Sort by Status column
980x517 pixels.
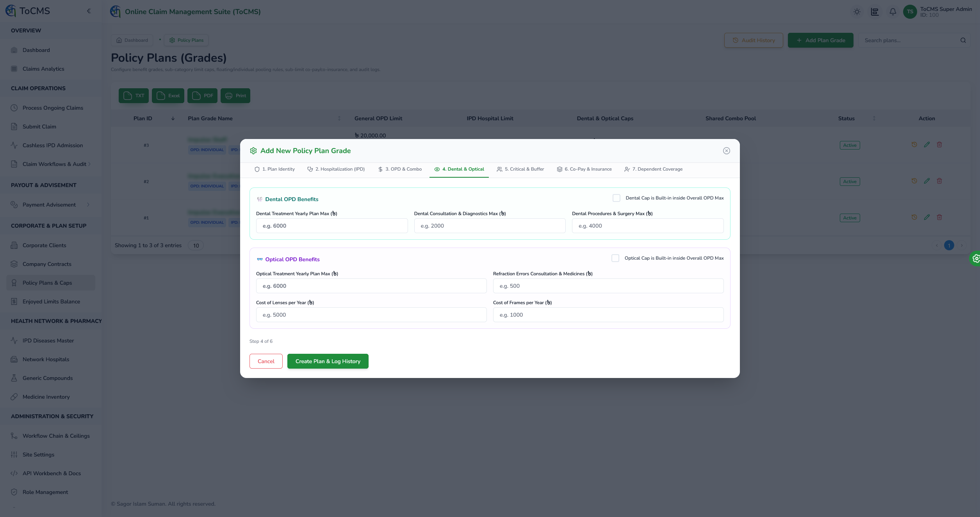874,118
